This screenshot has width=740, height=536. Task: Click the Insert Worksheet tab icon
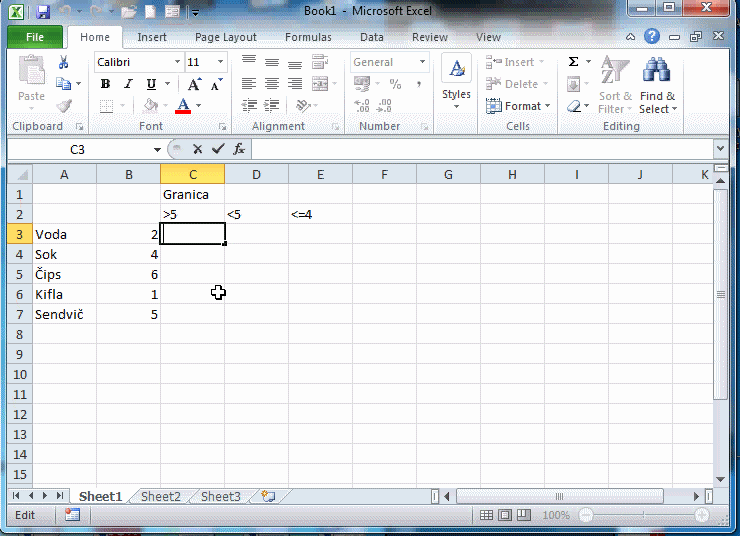[267, 496]
